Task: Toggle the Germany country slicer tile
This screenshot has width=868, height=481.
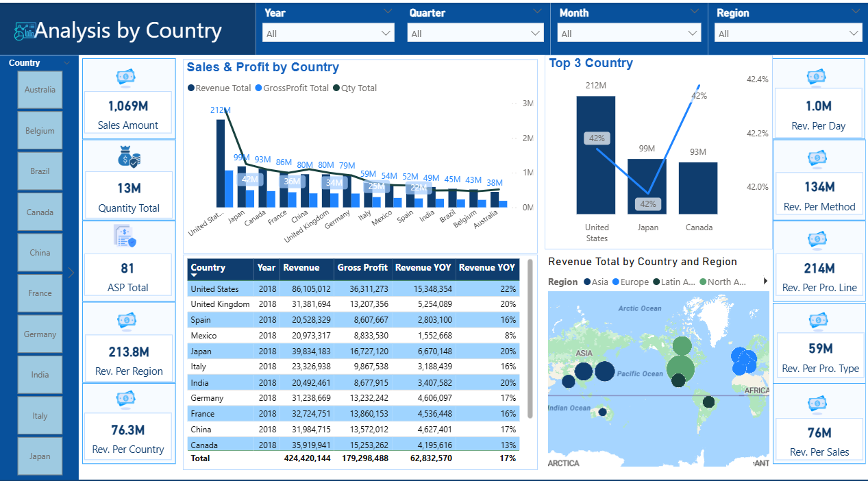Action: (x=40, y=334)
